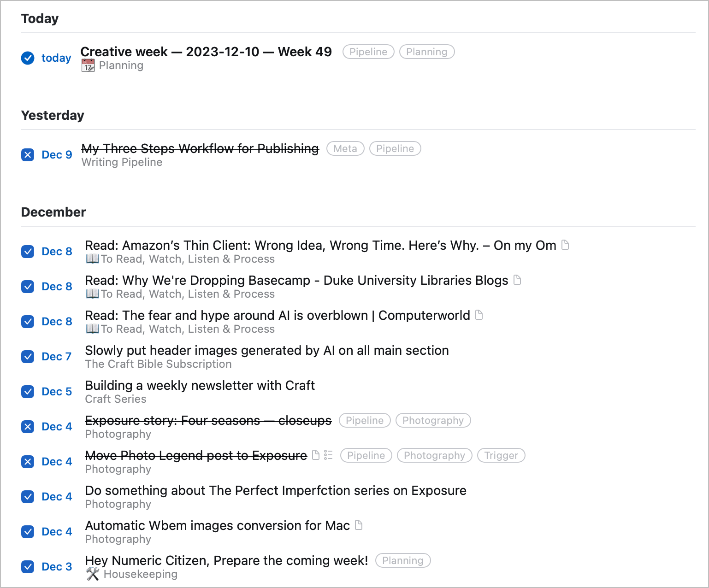The width and height of the screenshot is (709, 588).
Task: Uncheck Read: Amazon's Thin Client task
Action: 28,252
